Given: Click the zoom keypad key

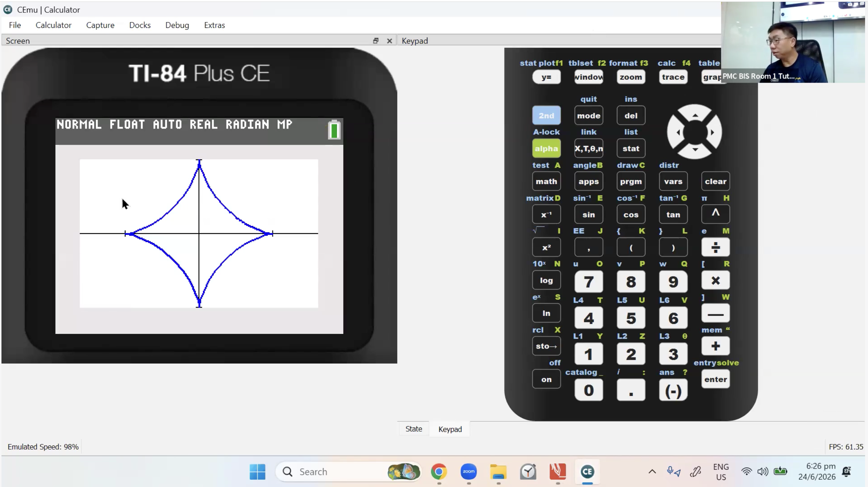Looking at the screenshot, I should [x=631, y=77].
